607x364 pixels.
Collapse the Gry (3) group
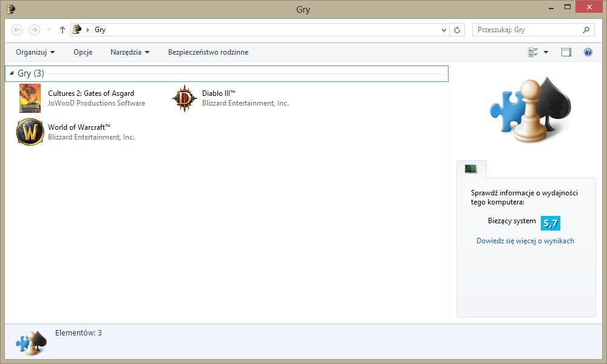point(12,73)
